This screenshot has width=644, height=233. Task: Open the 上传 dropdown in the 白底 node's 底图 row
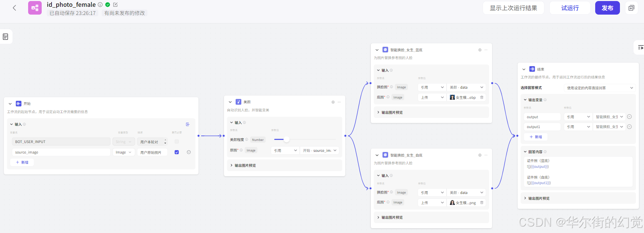432,203
